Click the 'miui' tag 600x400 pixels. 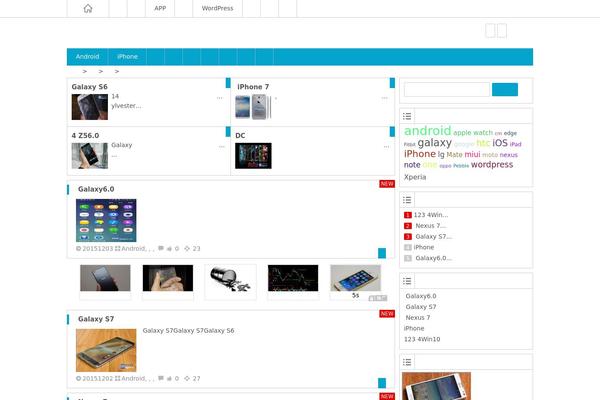coord(472,154)
